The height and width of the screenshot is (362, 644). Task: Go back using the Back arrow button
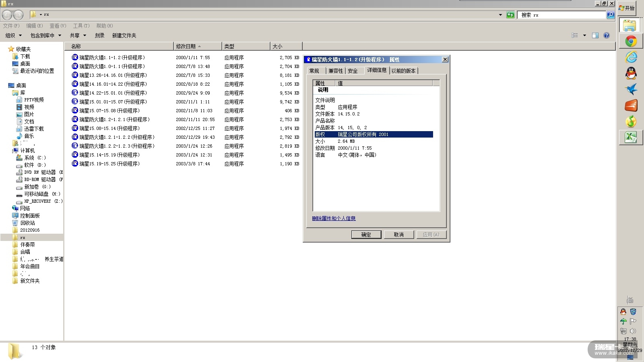click(x=7, y=15)
